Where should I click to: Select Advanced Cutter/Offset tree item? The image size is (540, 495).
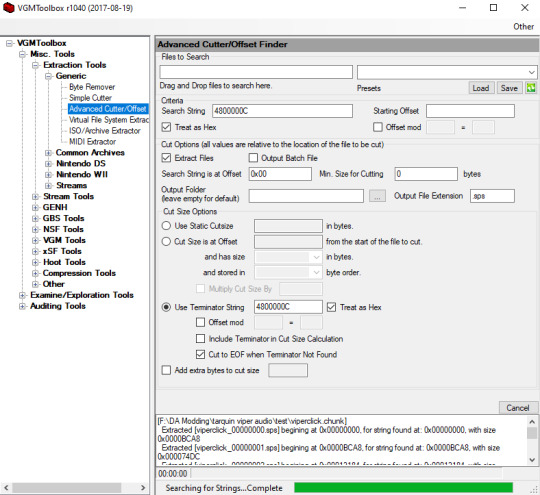108,109
